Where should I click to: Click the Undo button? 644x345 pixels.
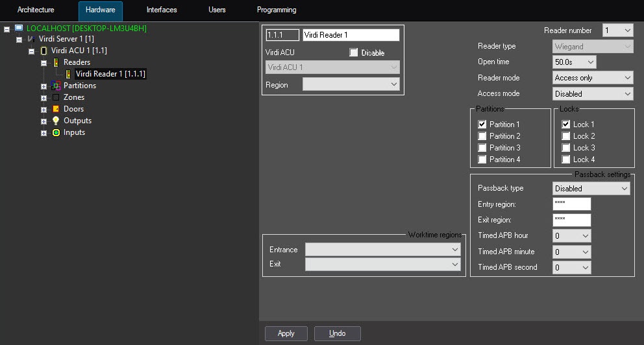point(337,333)
